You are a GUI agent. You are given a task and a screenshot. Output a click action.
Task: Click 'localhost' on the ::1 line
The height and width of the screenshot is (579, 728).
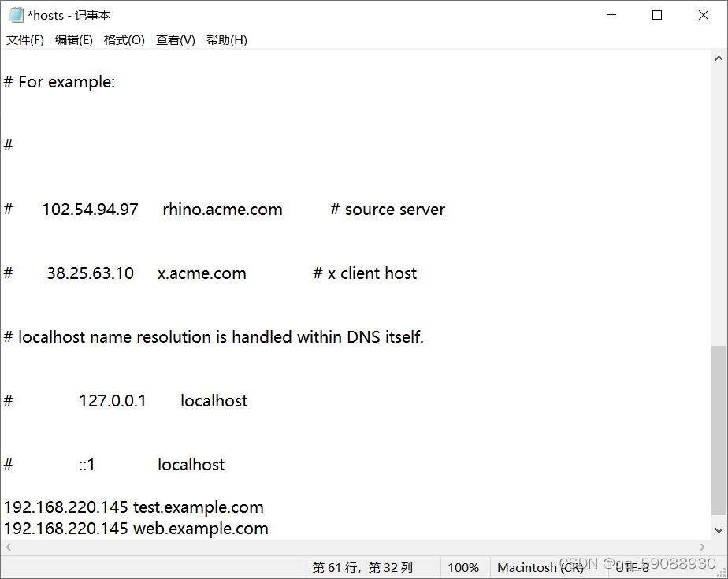pos(191,464)
